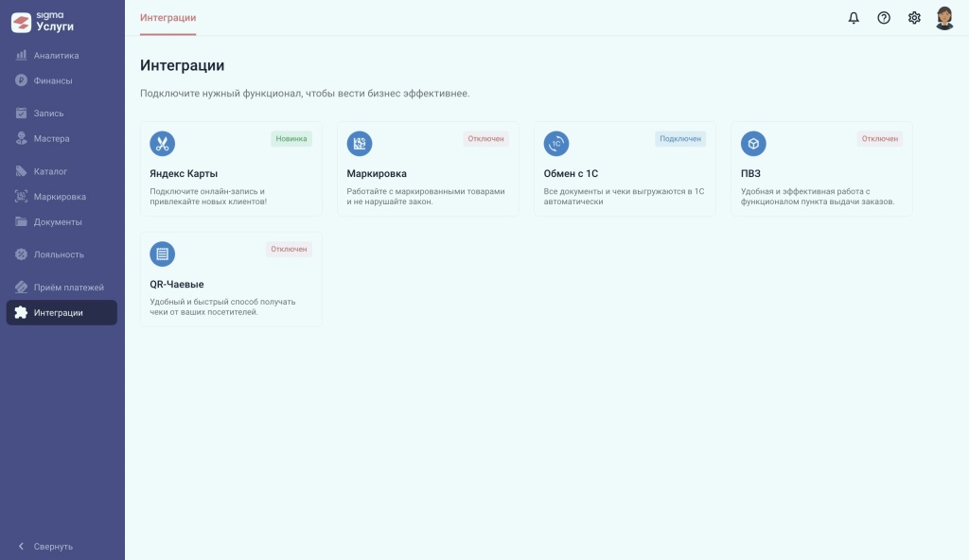Go to Финансы section
The image size is (969, 560).
(x=53, y=80)
